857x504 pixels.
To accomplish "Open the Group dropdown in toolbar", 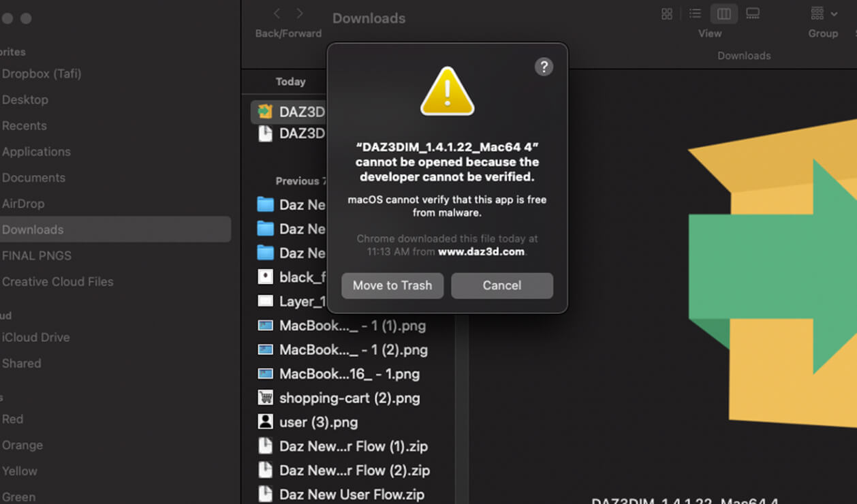I will click(824, 14).
